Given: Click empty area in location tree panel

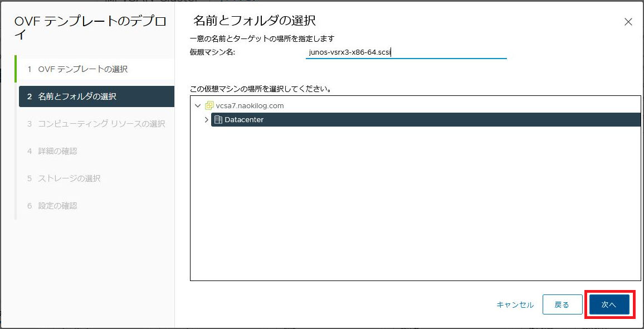Looking at the screenshot, I should tap(415, 212).
